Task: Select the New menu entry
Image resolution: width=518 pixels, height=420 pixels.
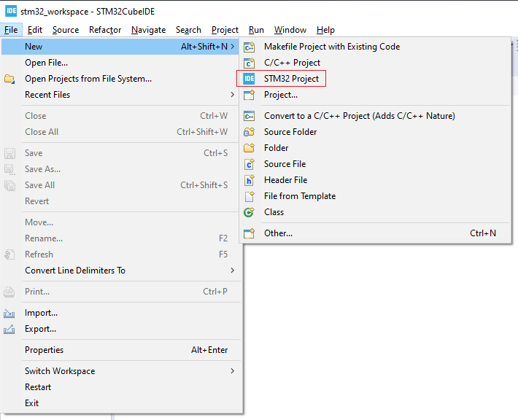Action: [120, 47]
